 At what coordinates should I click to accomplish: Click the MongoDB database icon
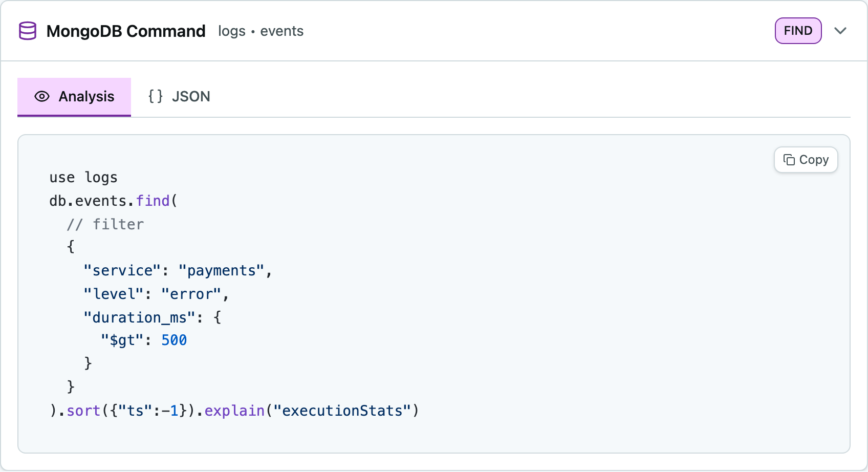[28, 31]
